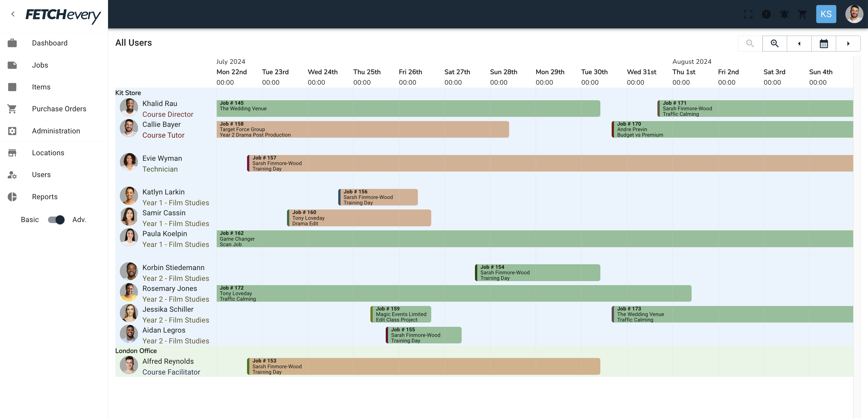Viewport: 868px width, 418px height.
Task: Click the KS user initials badge
Action: [x=826, y=14]
